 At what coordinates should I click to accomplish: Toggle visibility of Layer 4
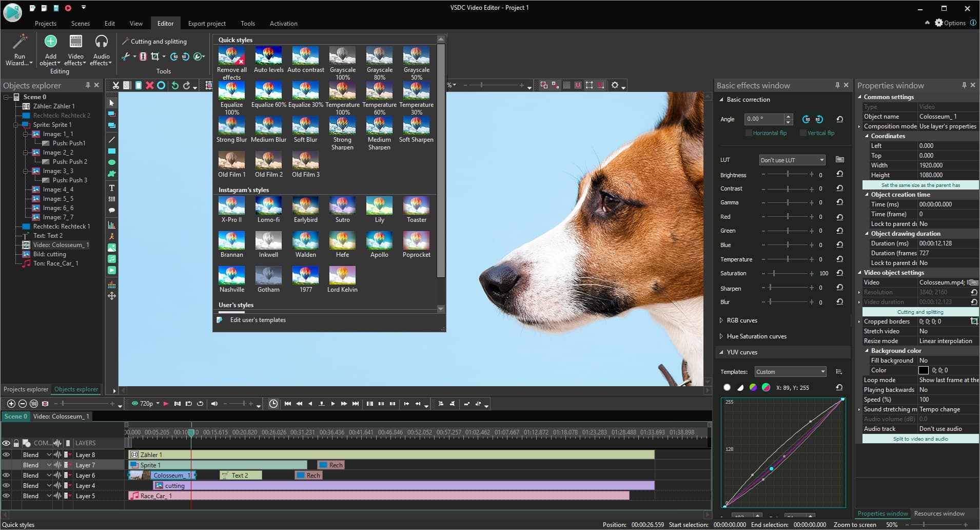click(6, 485)
